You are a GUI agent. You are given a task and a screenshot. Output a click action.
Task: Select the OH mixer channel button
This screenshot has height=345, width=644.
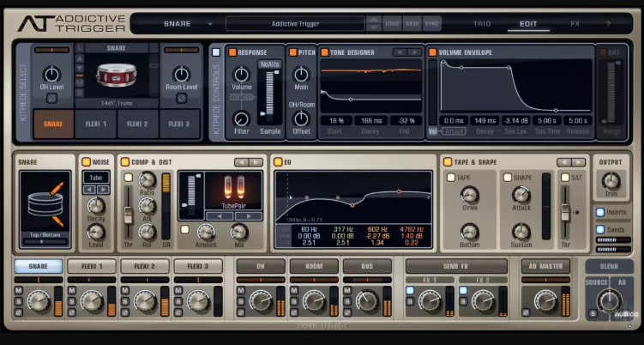coord(261,266)
